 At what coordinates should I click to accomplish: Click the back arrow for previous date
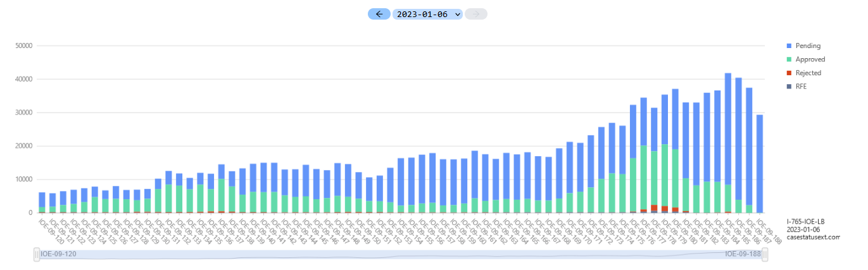pyautogui.click(x=379, y=14)
